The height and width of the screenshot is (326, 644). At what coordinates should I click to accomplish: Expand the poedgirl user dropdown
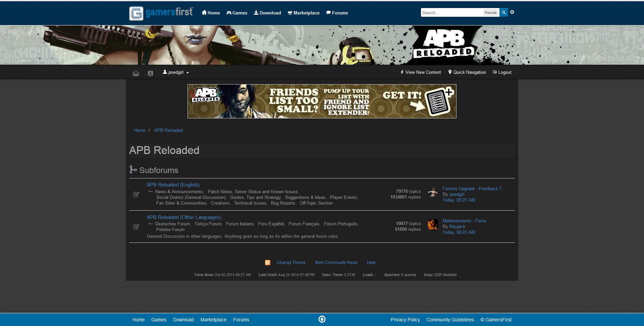(175, 72)
